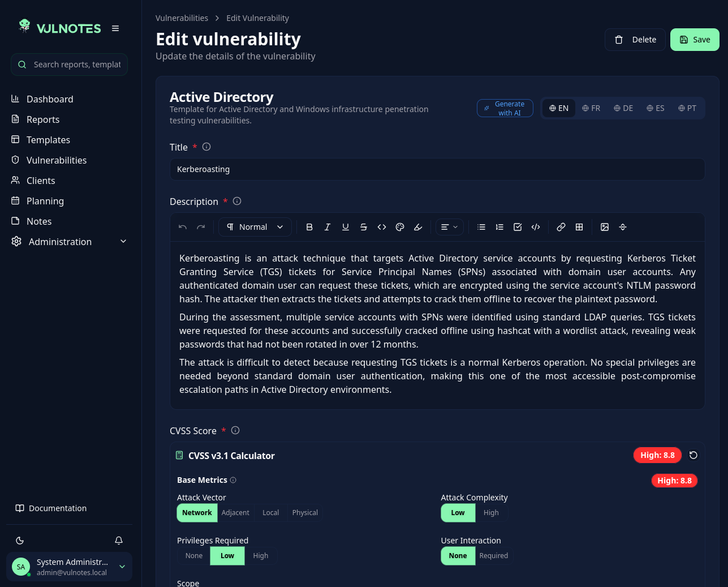Click the Vulnerabilities breadcrumb link
728x587 pixels.
coord(182,18)
